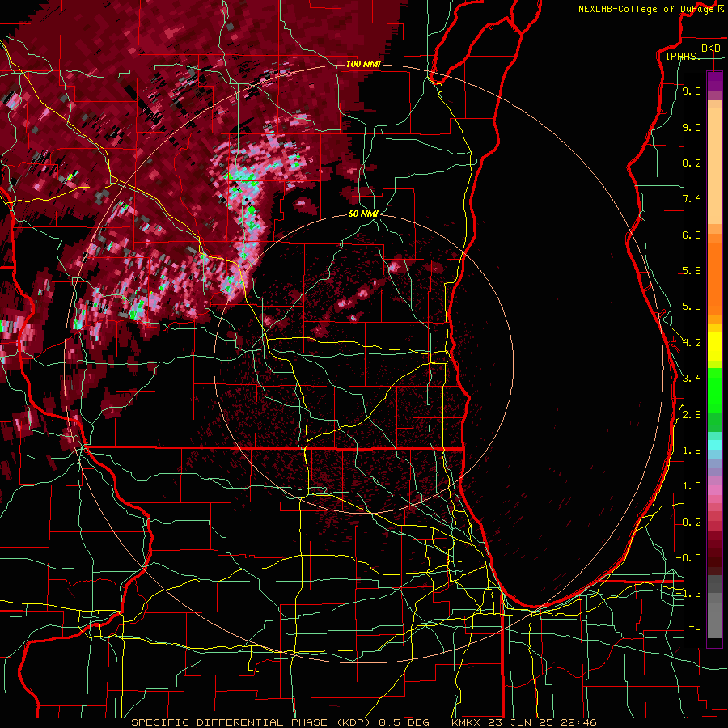728x728 pixels.
Task: Click the yellow segment of the color bar
Action: (x=714, y=346)
